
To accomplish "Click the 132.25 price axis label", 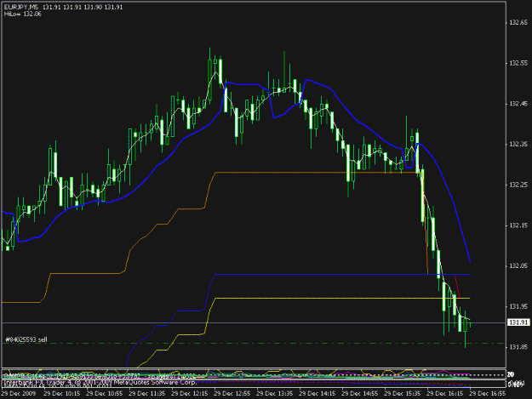I will (x=518, y=185).
